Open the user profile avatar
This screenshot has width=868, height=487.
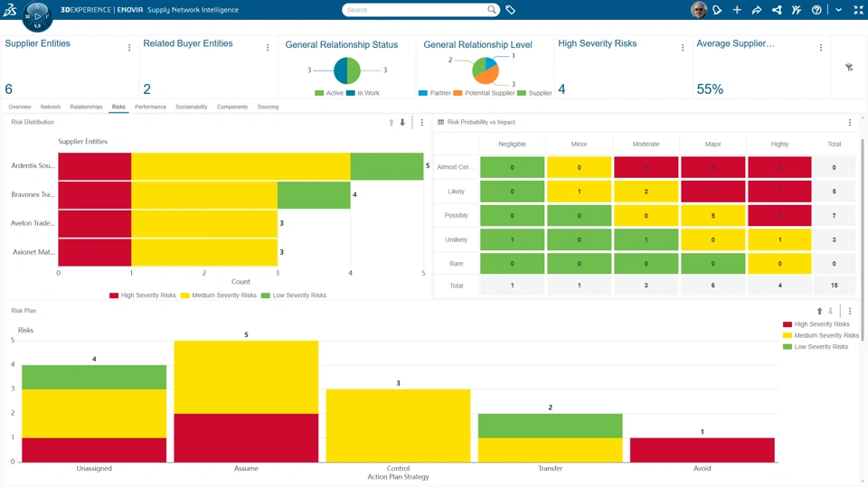(x=699, y=9)
